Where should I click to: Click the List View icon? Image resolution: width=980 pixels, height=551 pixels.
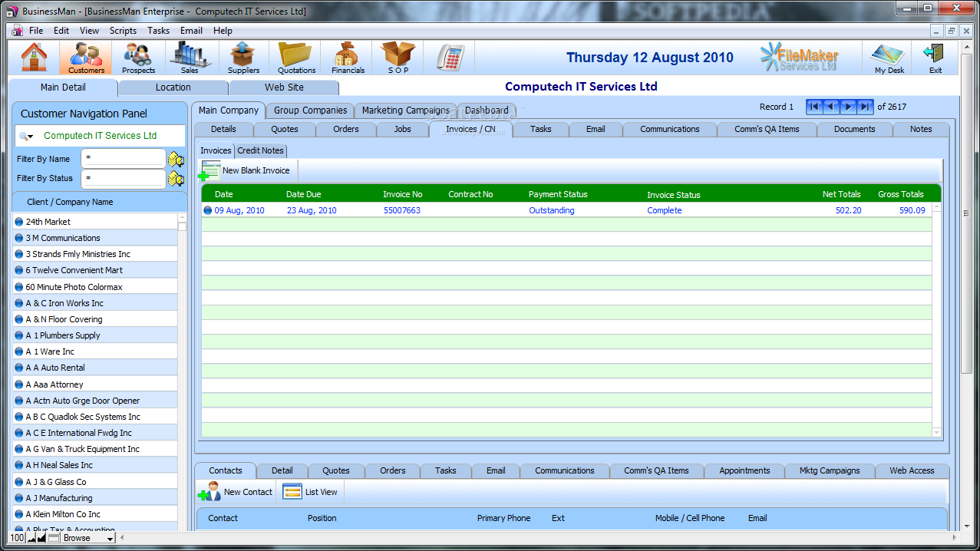292,492
